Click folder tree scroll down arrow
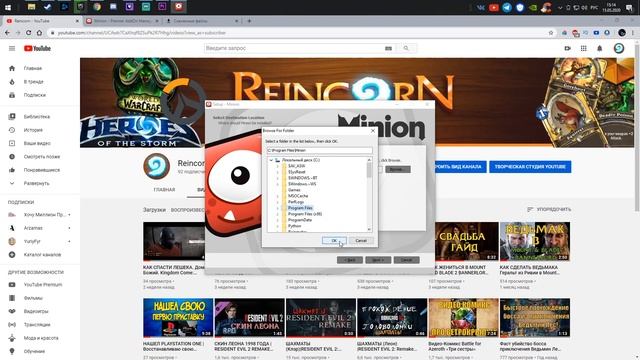 tap(369, 229)
